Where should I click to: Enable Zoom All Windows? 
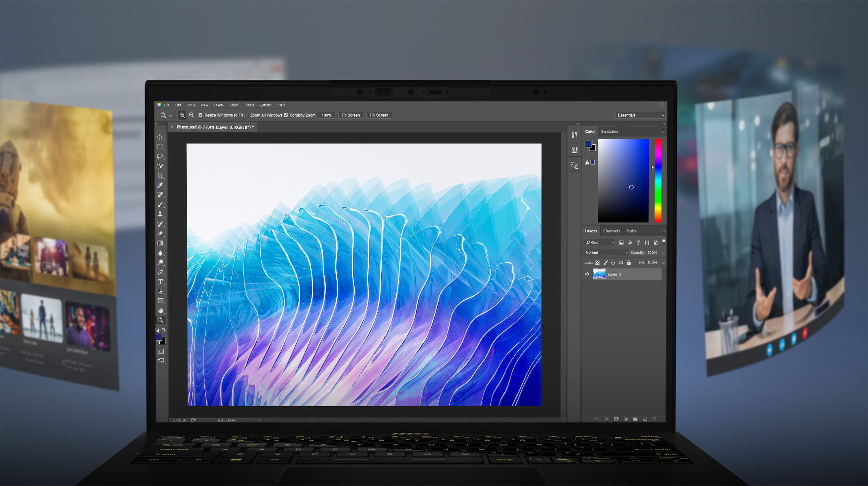tap(246, 115)
